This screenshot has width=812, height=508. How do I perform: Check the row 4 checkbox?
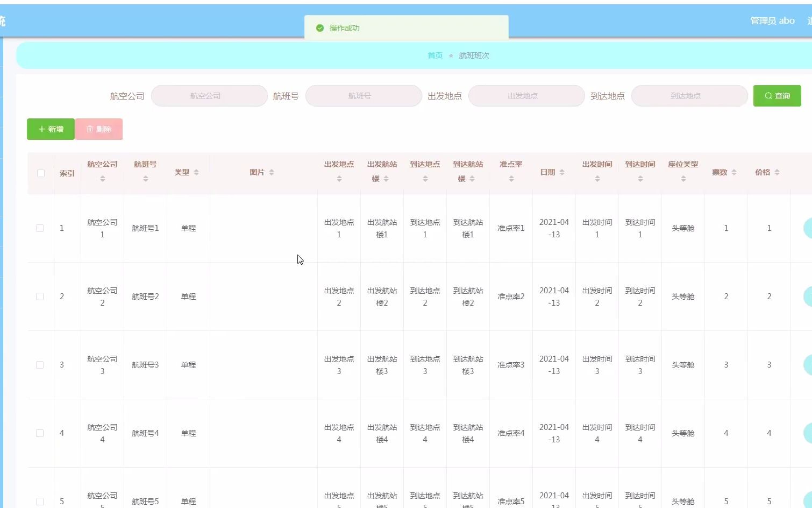(40, 433)
